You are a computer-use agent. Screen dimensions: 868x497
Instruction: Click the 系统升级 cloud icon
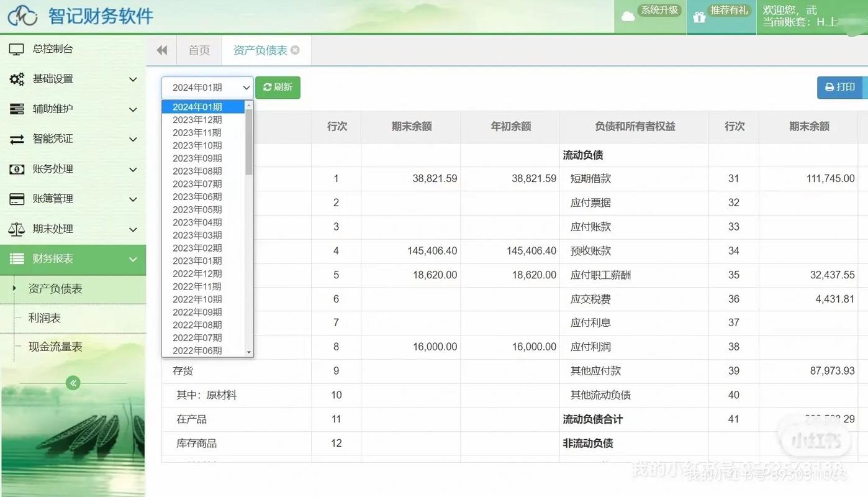(628, 17)
